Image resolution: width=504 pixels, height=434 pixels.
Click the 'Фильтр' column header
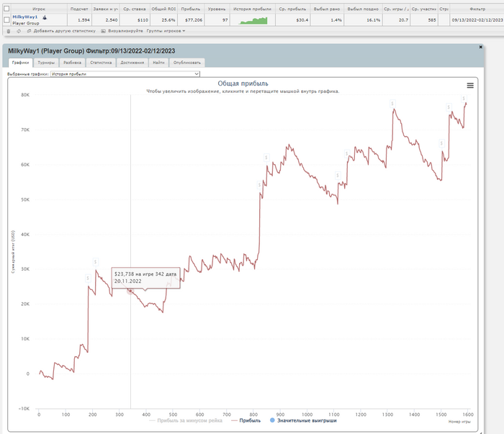(477, 9)
